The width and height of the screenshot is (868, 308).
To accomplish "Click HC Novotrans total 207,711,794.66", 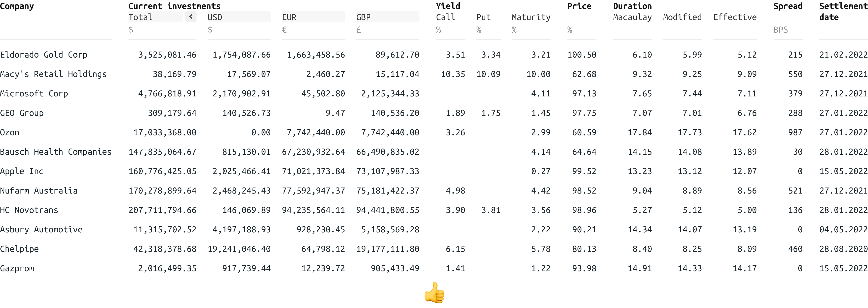I will 162,210.
